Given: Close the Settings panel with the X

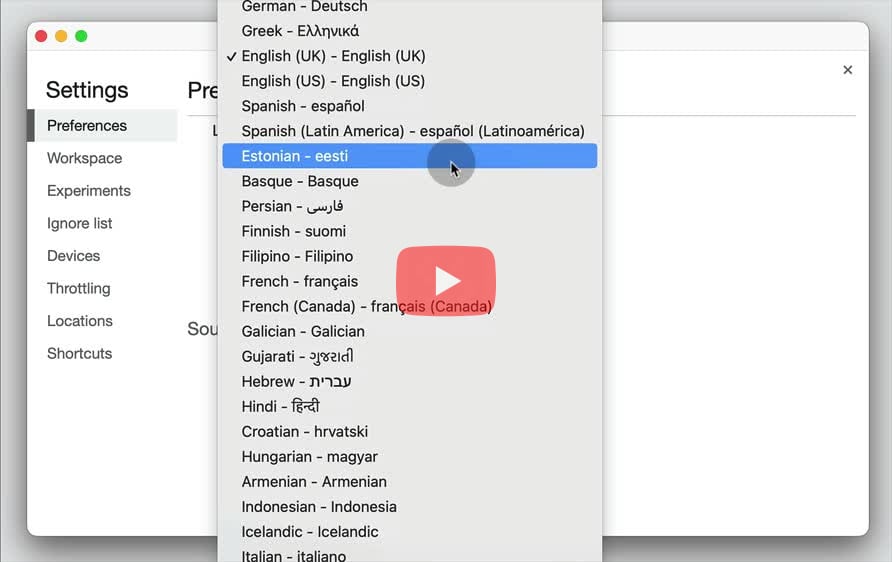Looking at the screenshot, I should [847, 69].
